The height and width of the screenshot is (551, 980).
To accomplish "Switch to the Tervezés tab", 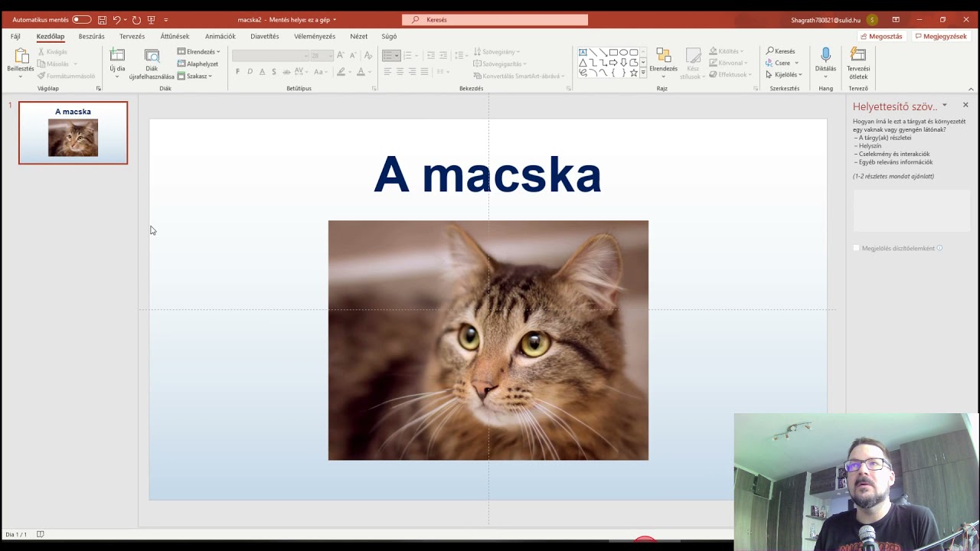I will click(132, 36).
